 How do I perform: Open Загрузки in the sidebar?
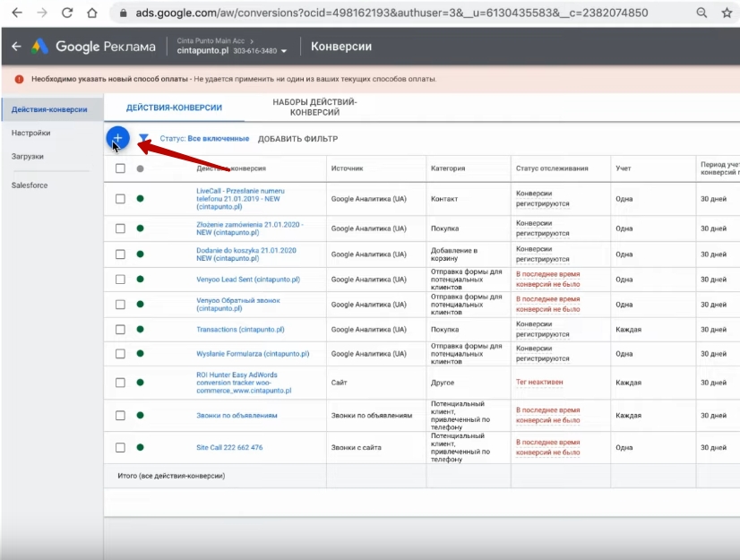pyautogui.click(x=28, y=156)
